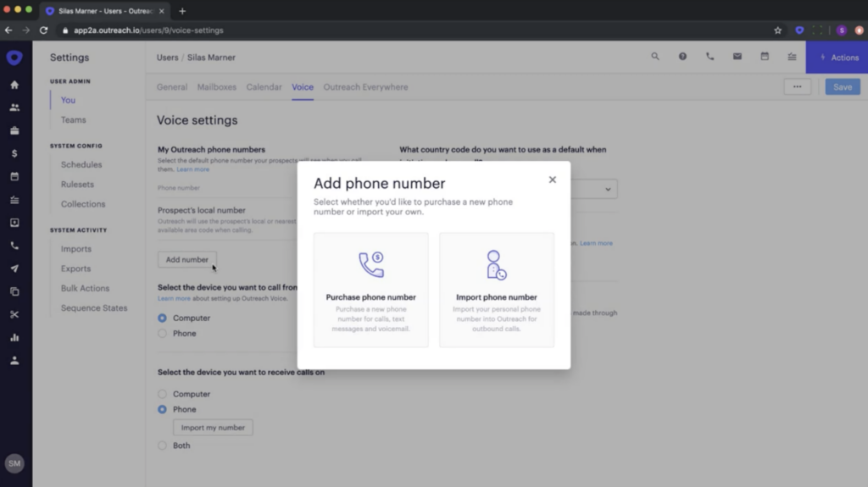Open Bulk Actions in System Activity
Screen dimensions: 868x487
86,288
